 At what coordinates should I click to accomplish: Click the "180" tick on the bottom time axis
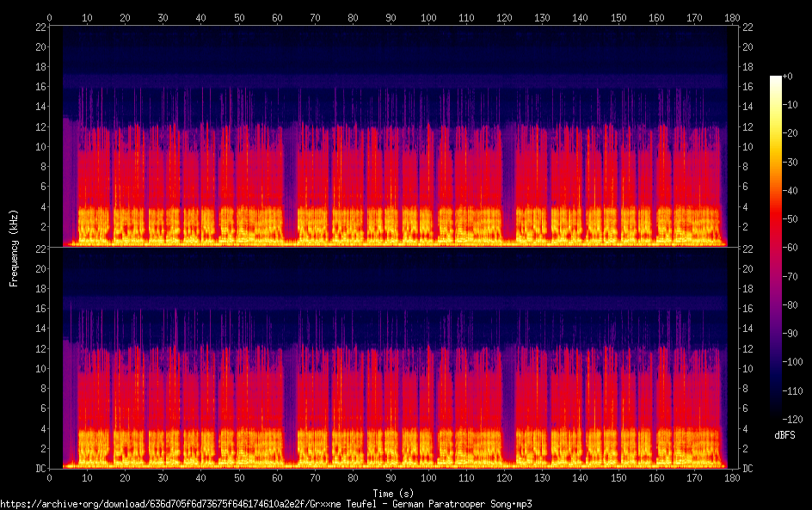pos(732,478)
